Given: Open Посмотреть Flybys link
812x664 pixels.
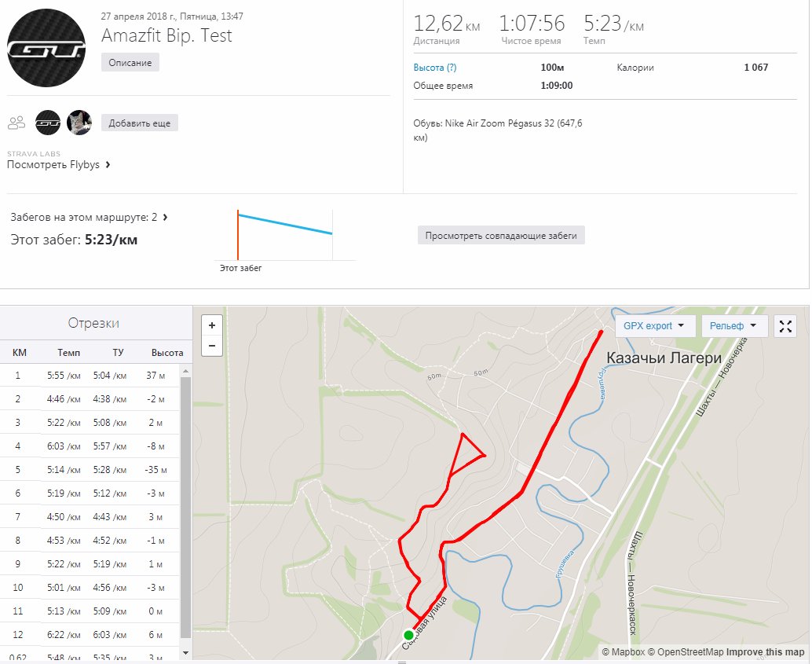Looking at the screenshot, I should [59, 165].
